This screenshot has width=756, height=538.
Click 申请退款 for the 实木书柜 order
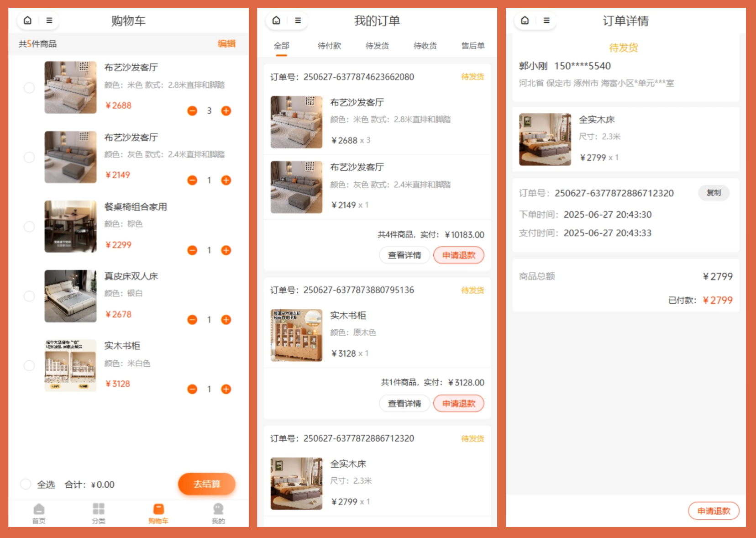pyautogui.click(x=458, y=404)
